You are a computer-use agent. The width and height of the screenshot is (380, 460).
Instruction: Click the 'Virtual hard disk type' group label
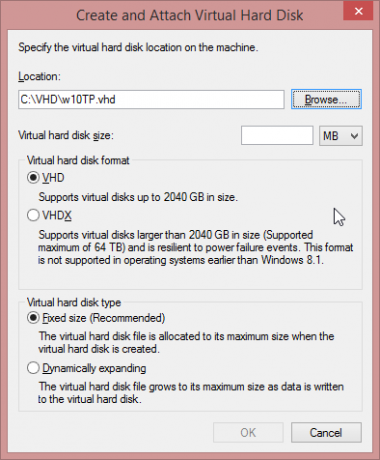[74, 302]
